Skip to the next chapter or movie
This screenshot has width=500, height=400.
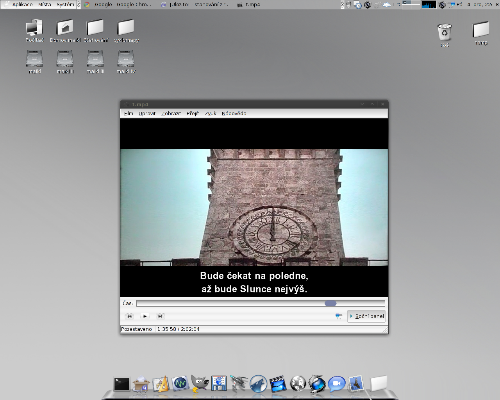click(x=160, y=316)
